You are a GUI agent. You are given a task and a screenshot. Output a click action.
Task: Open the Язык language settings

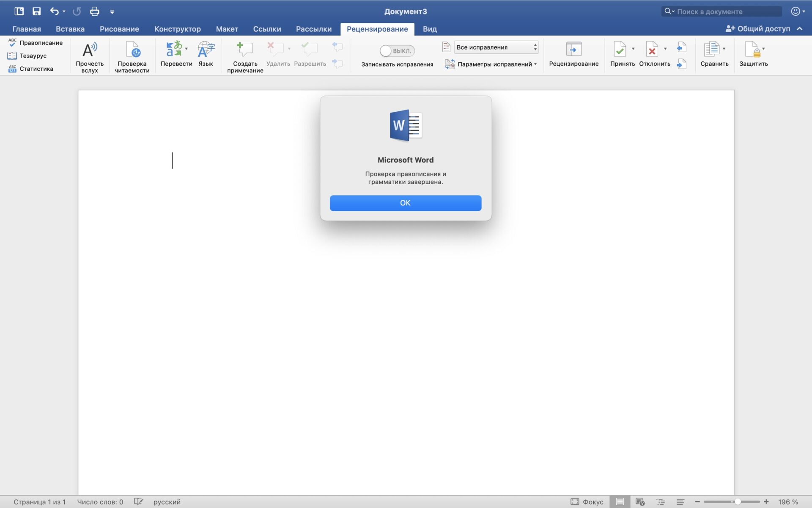click(206, 54)
